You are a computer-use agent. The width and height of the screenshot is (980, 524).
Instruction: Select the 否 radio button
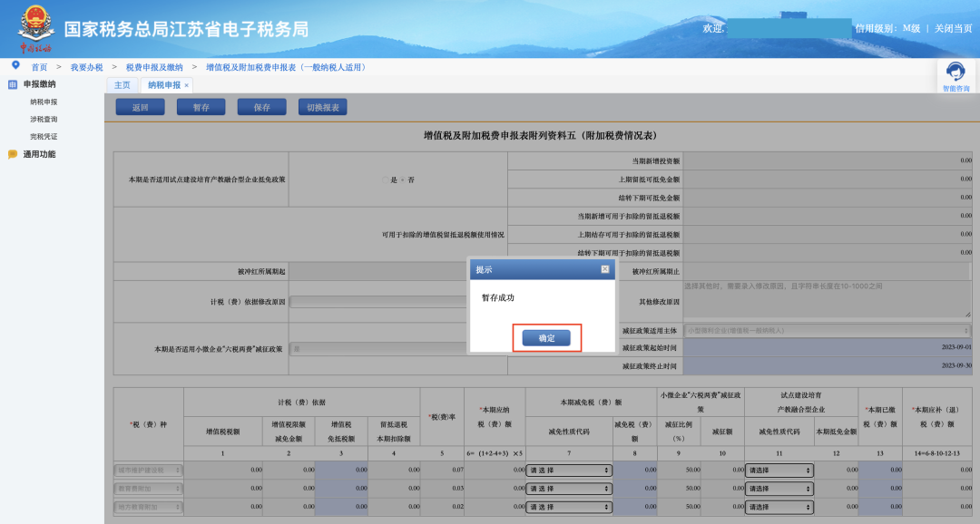(403, 180)
